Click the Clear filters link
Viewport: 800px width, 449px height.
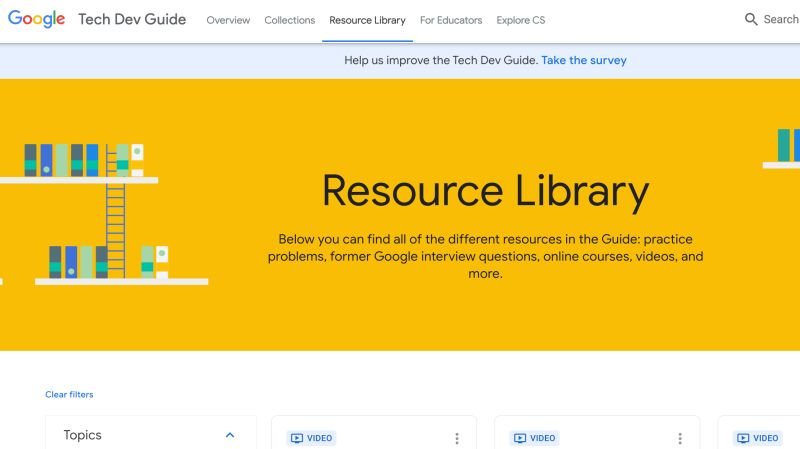pyautogui.click(x=69, y=394)
